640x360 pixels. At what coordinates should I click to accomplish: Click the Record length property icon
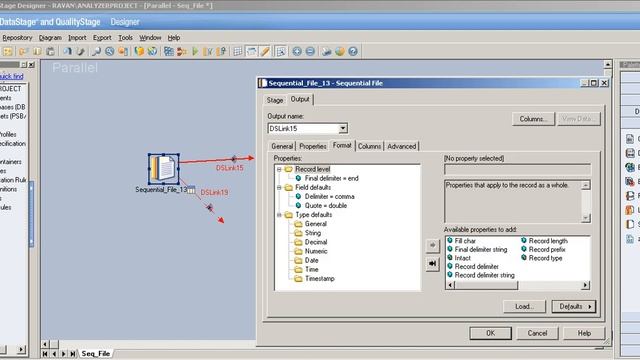point(524,240)
